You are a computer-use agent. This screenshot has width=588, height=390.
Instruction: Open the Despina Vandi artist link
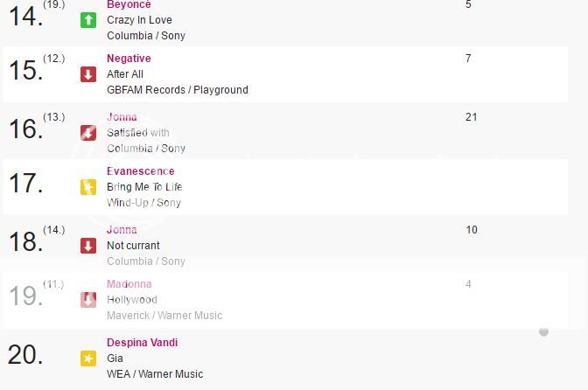[x=142, y=343]
